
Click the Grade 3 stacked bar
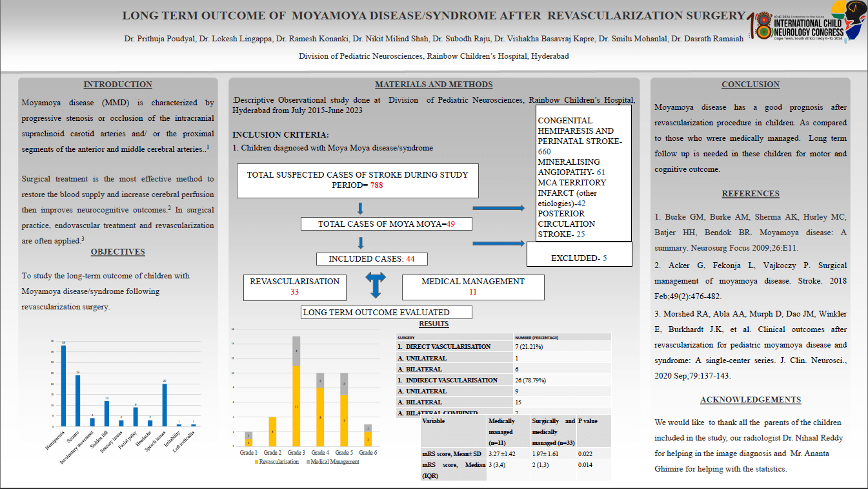tap(296, 391)
